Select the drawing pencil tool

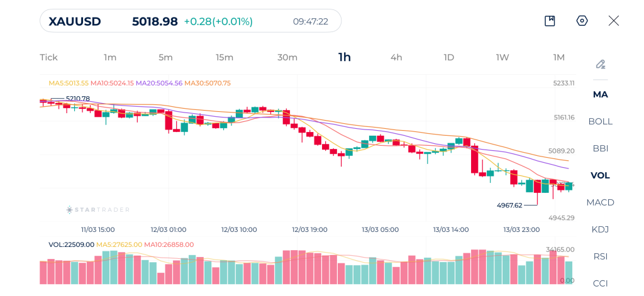point(600,64)
